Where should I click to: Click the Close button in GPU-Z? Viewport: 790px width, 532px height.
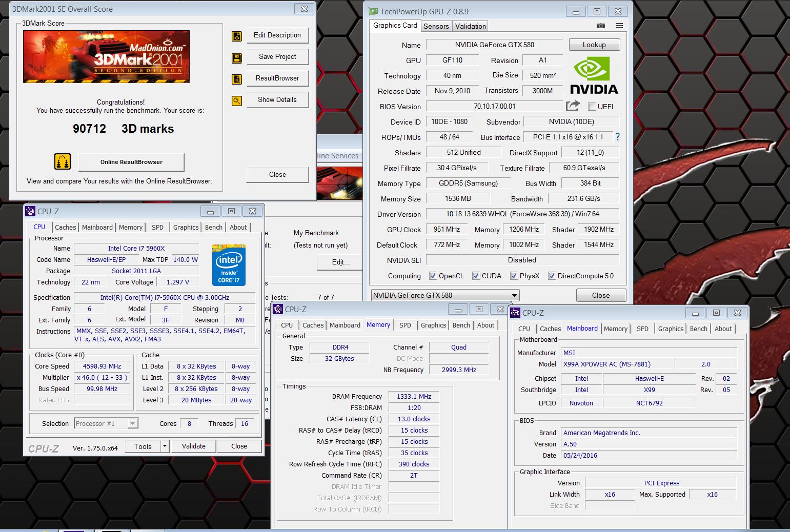(x=601, y=296)
